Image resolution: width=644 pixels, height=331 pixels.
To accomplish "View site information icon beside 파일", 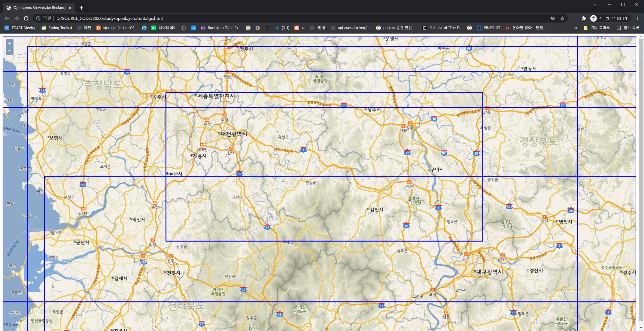I will click(x=38, y=18).
